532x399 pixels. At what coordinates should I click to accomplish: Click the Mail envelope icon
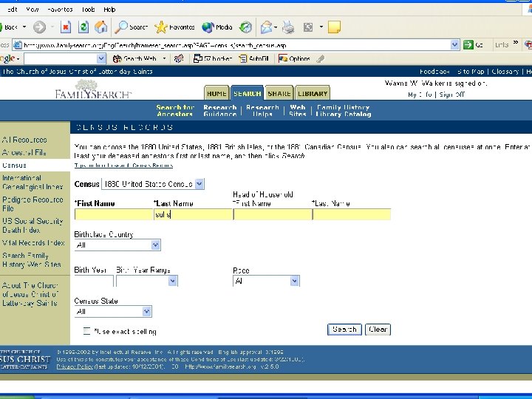(266, 27)
